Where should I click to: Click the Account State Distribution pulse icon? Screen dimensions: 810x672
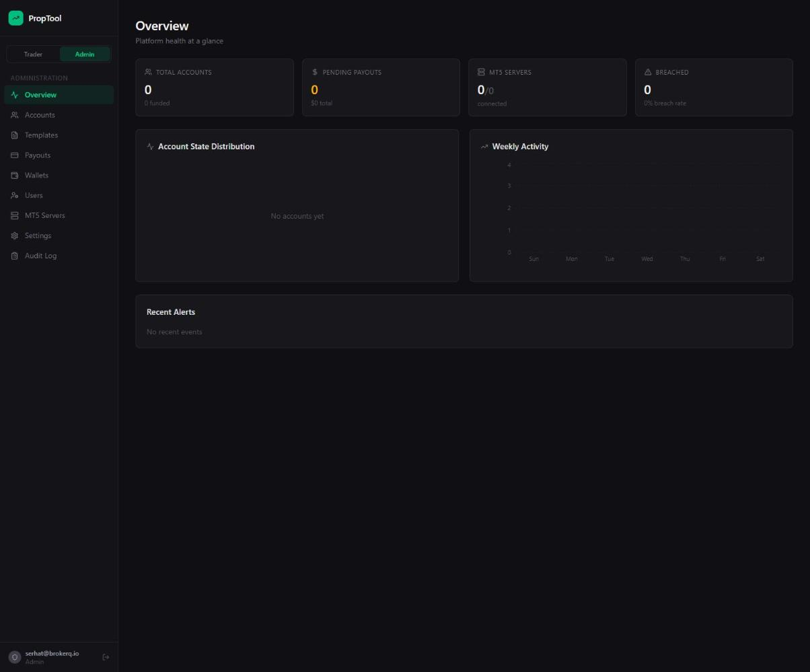click(x=150, y=147)
